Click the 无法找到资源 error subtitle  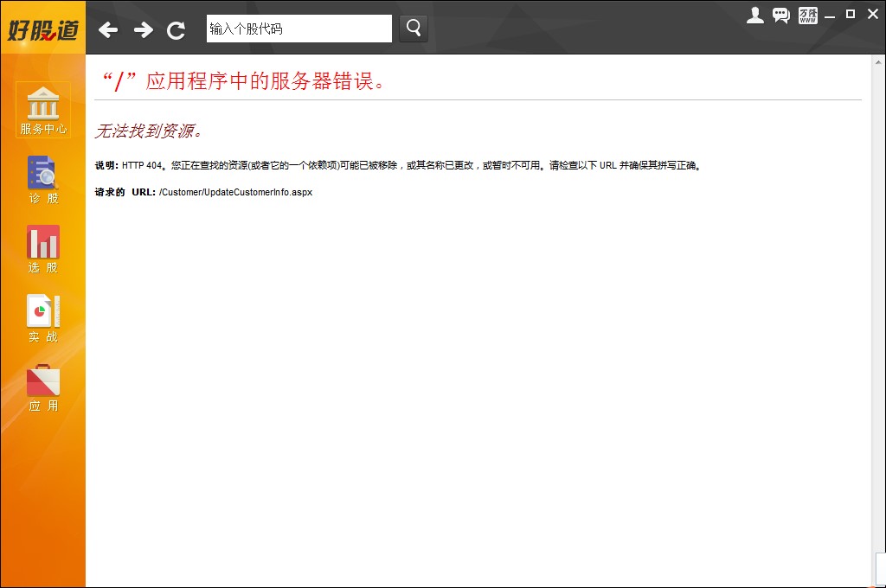point(148,131)
